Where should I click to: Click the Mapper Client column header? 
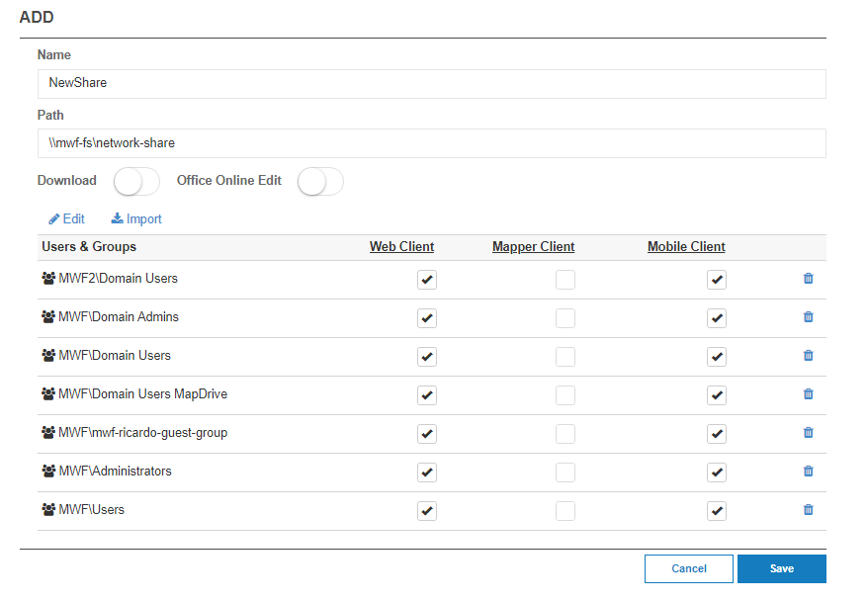click(533, 247)
